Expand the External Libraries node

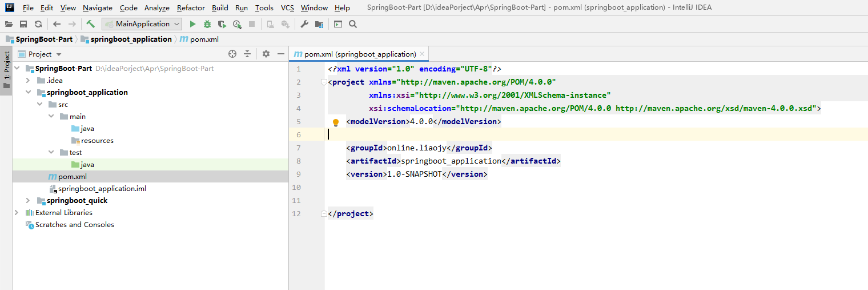pos(17,212)
